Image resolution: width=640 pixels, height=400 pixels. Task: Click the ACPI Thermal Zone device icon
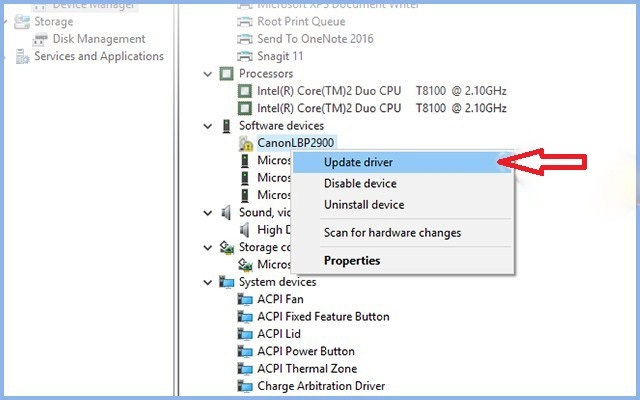coord(246,369)
